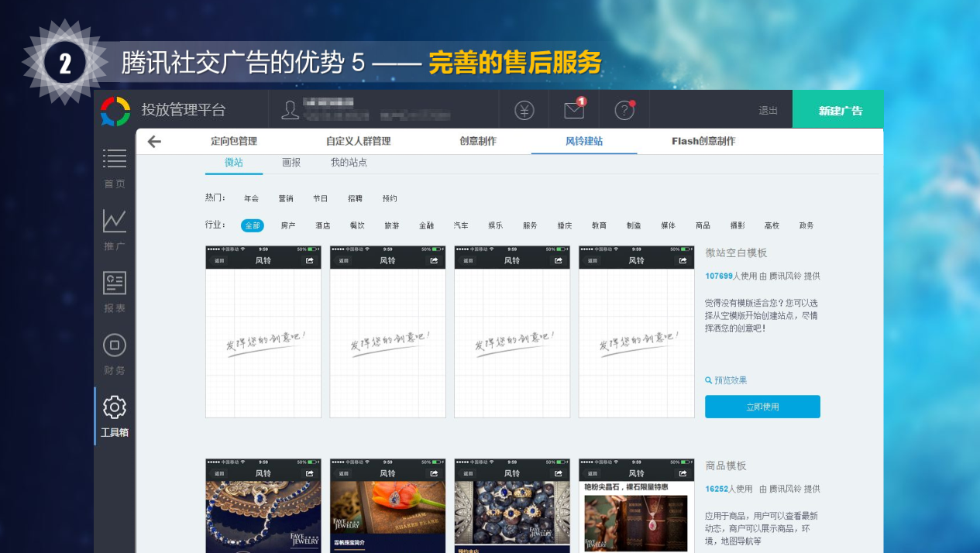Select the 制造 industry filter

click(x=634, y=225)
